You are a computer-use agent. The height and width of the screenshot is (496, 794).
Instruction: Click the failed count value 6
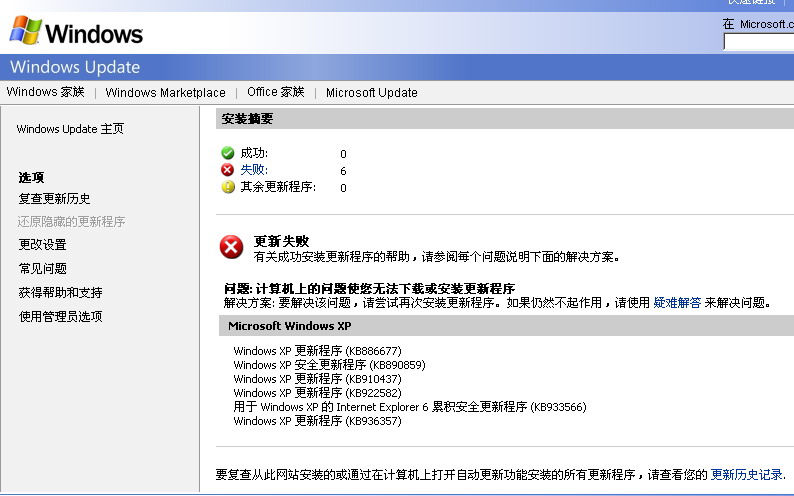(343, 171)
